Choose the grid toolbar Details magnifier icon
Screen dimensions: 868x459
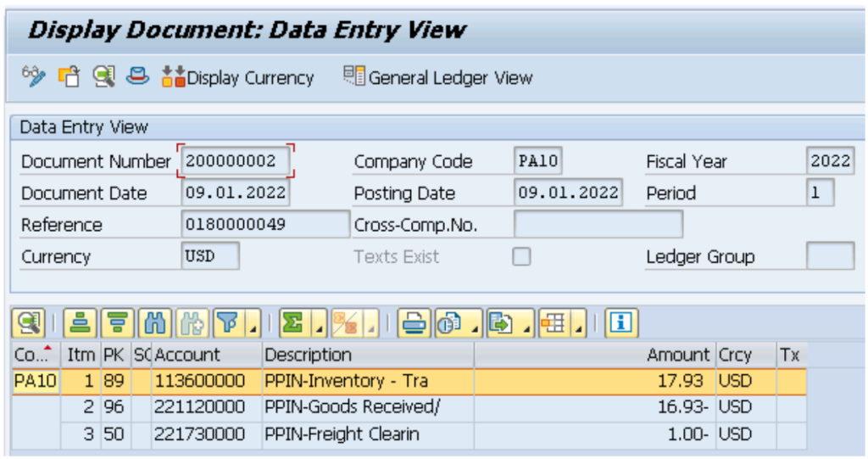[x=29, y=323]
